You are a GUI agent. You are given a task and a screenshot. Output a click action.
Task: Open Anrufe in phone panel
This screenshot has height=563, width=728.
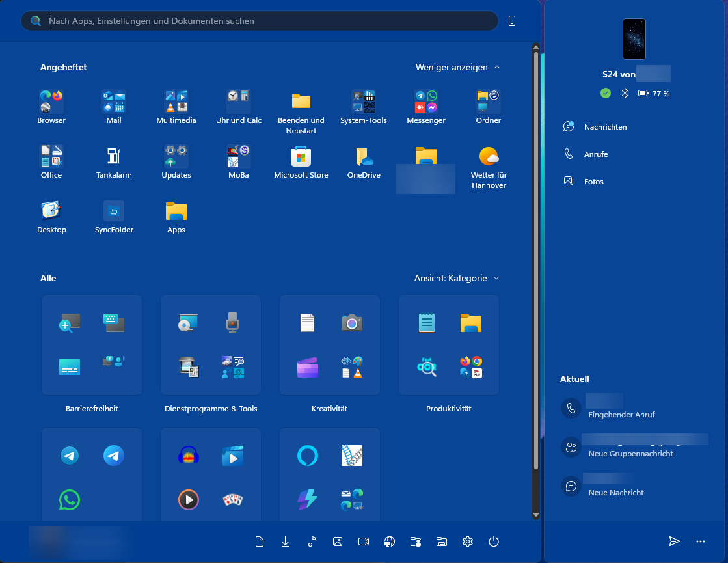click(x=586, y=154)
